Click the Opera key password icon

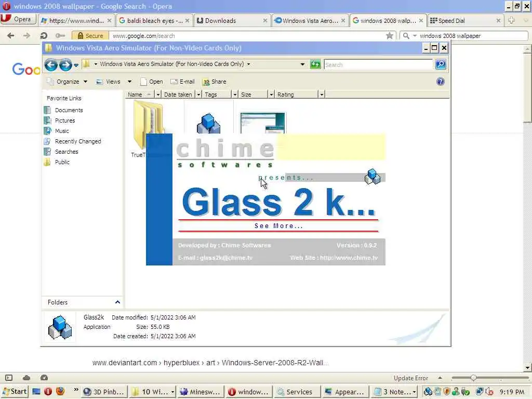(x=60, y=35)
